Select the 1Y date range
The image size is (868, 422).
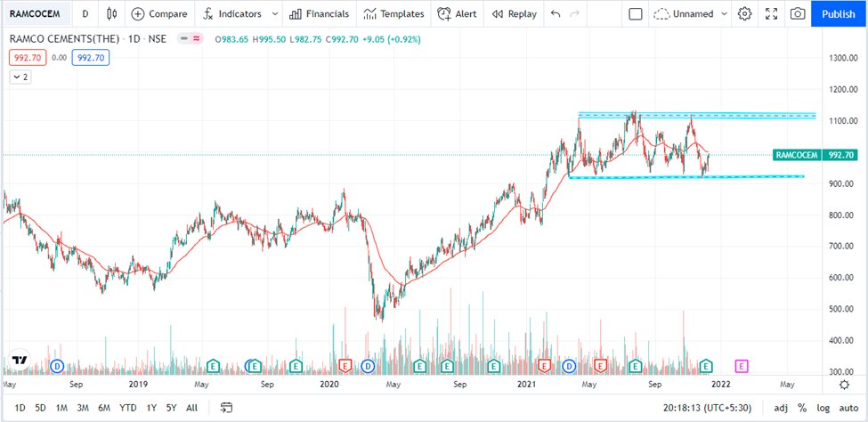click(x=151, y=408)
